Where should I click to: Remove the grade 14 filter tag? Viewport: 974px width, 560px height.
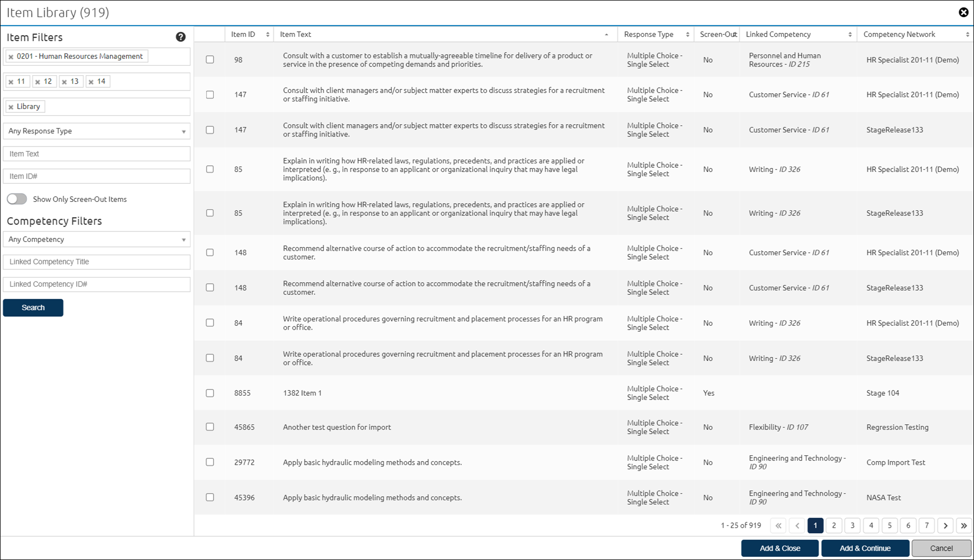coord(91,82)
